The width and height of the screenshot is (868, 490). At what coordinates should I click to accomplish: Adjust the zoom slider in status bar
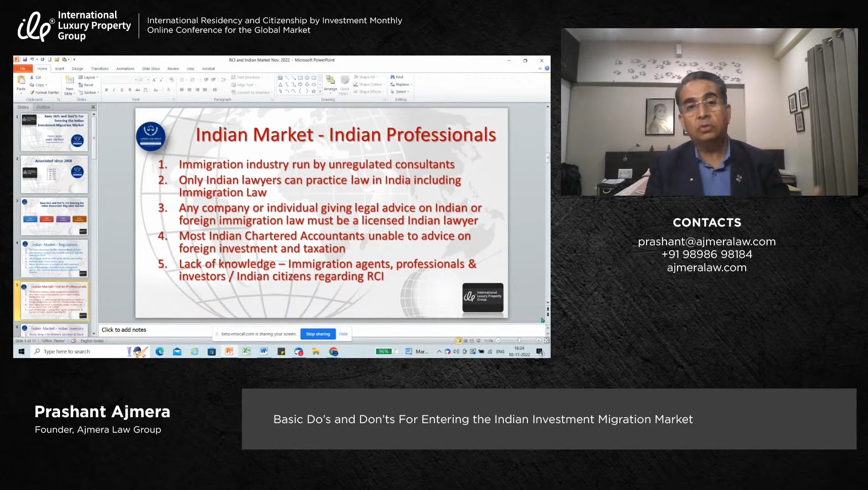(x=519, y=340)
